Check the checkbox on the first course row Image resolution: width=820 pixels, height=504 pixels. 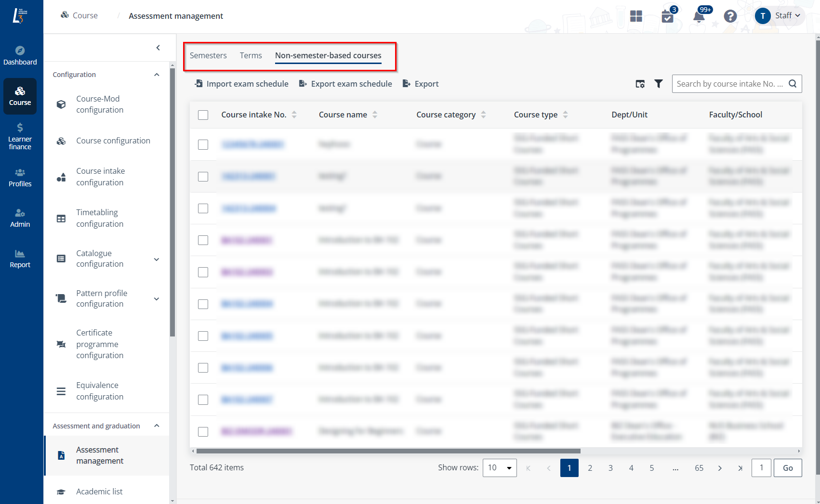pos(203,144)
